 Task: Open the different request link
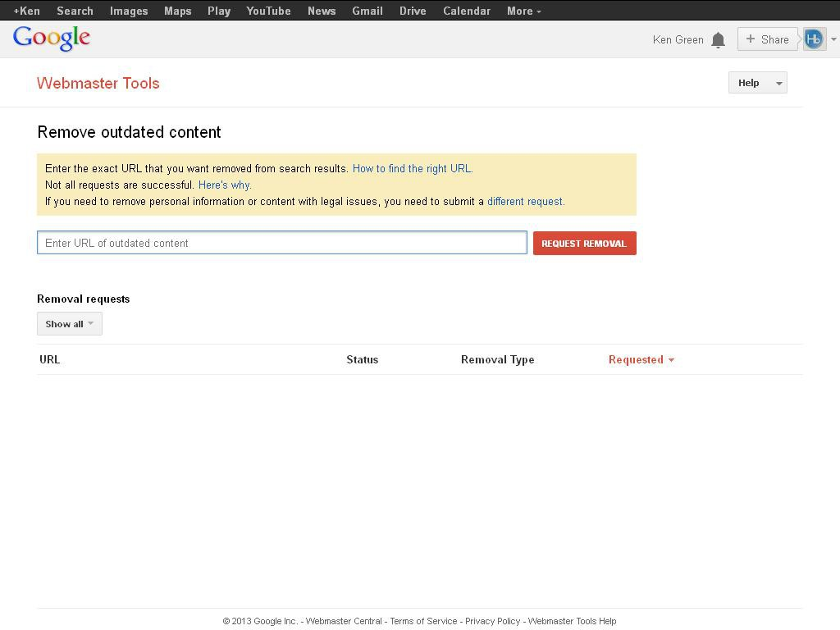point(525,201)
